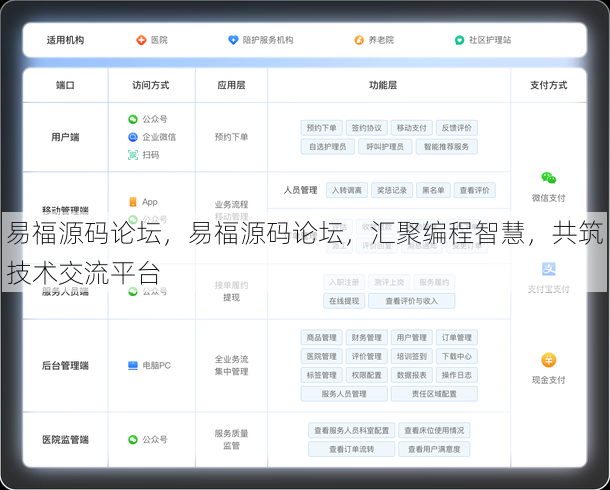This screenshot has width=610, height=490.
Task: Click the 呼叫护理员 tag
Action: (x=385, y=147)
